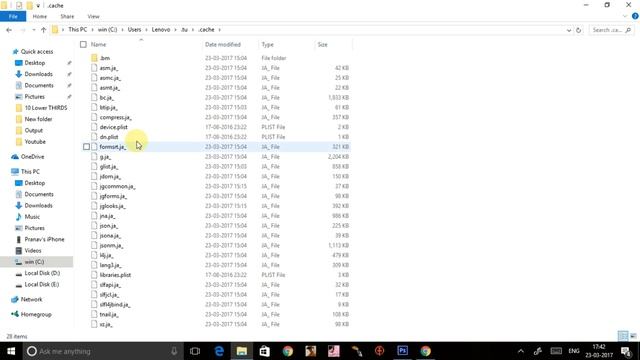Go up one folder level arrow
The width and height of the screenshot is (640, 360).
point(43,30)
